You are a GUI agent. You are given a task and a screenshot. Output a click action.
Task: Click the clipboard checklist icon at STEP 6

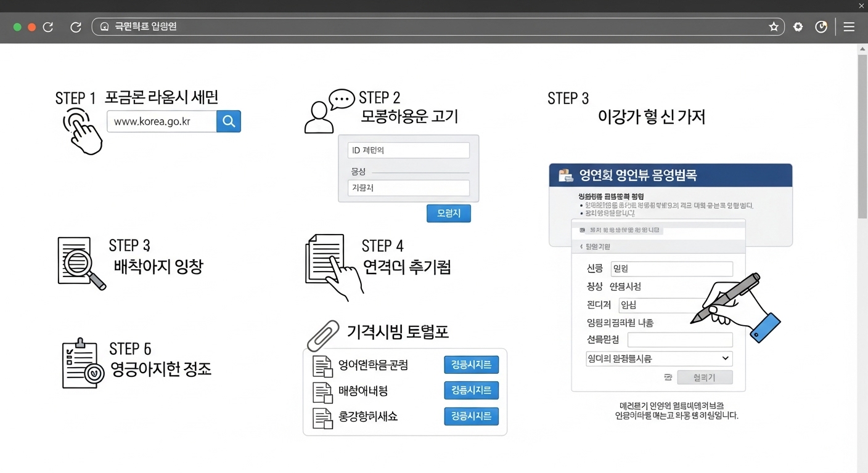tap(81, 365)
